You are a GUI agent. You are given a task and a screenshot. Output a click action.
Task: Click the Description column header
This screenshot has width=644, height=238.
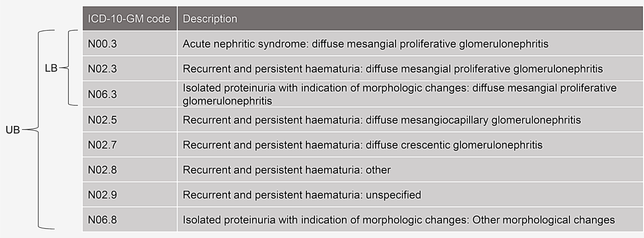tap(210, 19)
